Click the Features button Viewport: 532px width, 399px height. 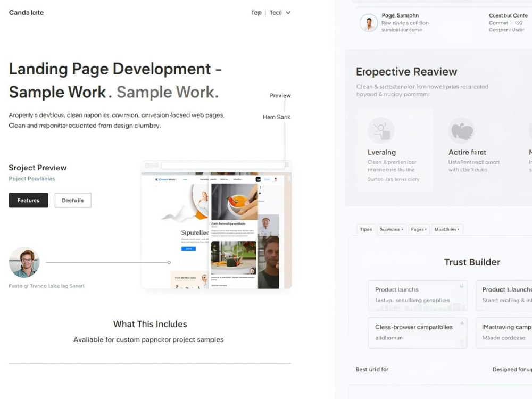[x=29, y=200]
